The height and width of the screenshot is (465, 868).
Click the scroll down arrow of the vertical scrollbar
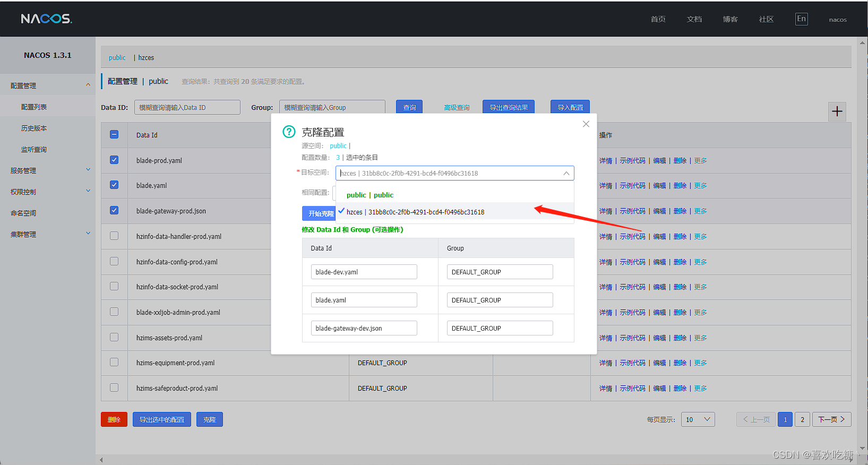863,448
